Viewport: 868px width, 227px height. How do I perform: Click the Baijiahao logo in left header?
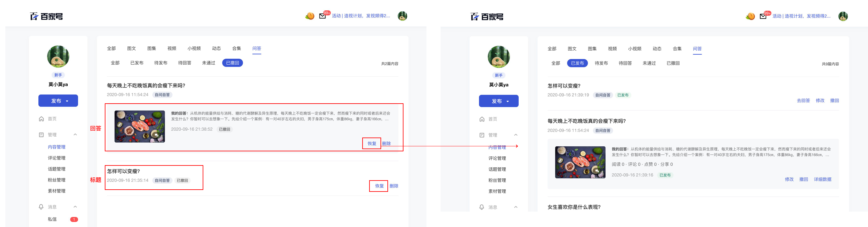(x=47, y=16)
